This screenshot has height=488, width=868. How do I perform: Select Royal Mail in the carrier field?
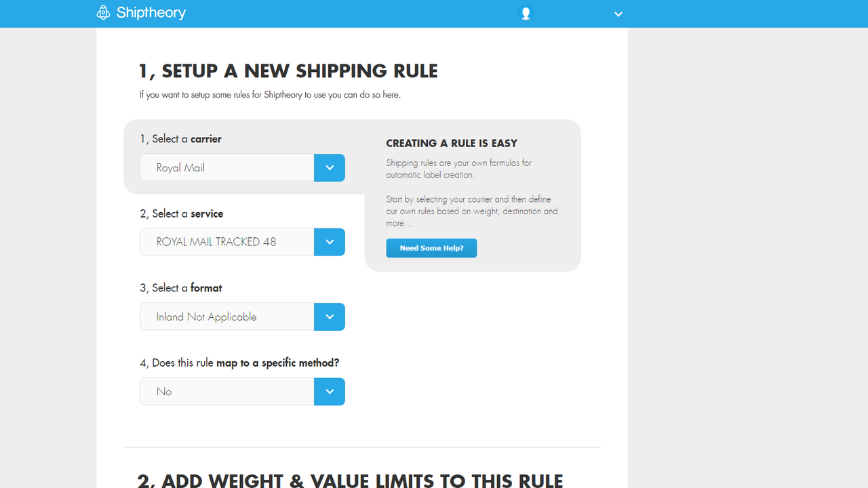pos(226,167)
